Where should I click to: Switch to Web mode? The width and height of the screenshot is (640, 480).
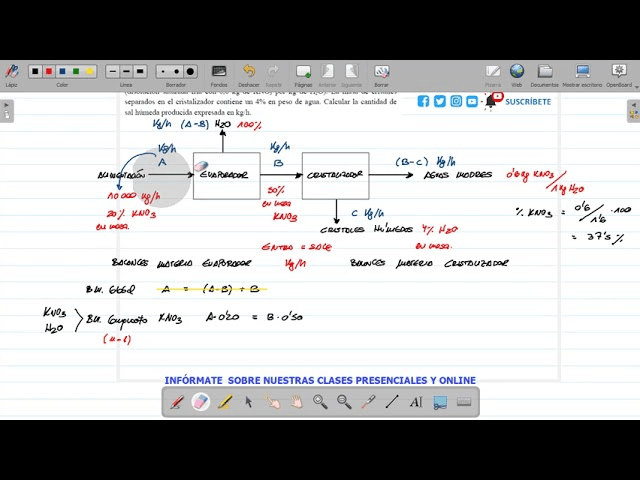click(517, 71)
